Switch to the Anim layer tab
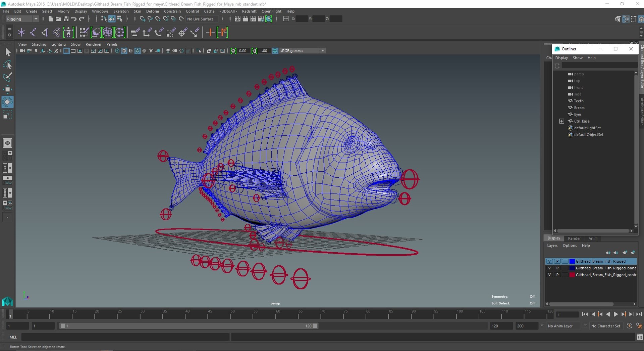 pyautogui.click(x=593, y=238)
